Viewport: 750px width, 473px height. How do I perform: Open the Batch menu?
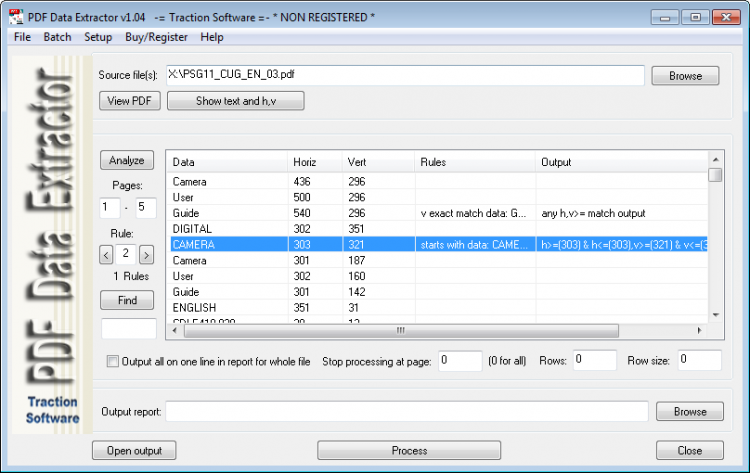tap(57, 37)
